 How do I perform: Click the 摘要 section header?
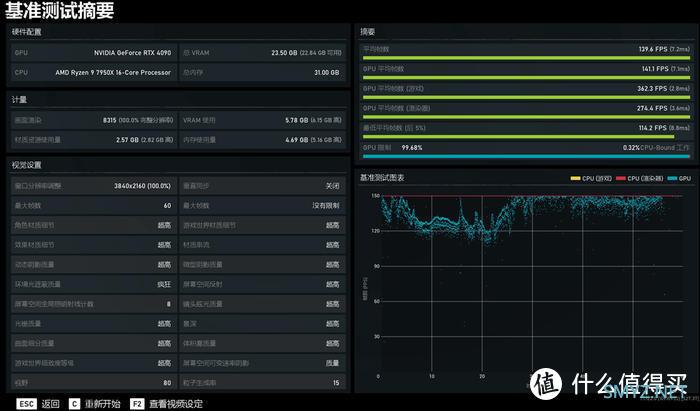(368, 32)
